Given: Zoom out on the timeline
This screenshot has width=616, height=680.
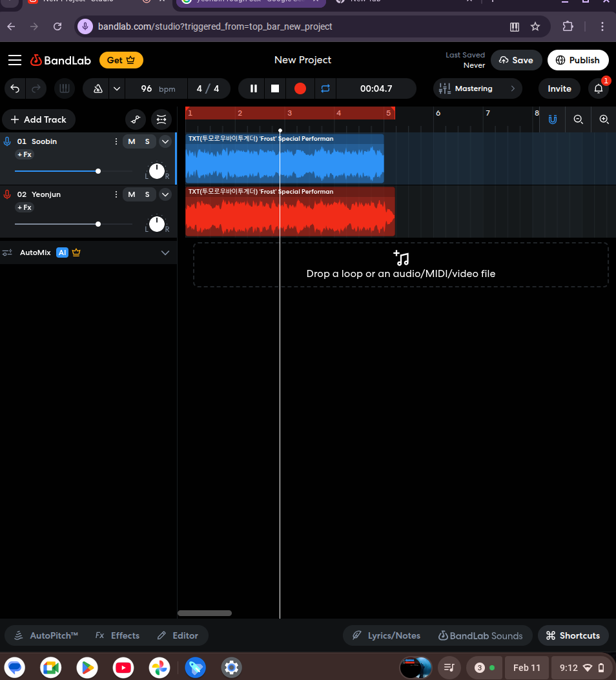Looking at the screenshot, I should pos(579,119).
